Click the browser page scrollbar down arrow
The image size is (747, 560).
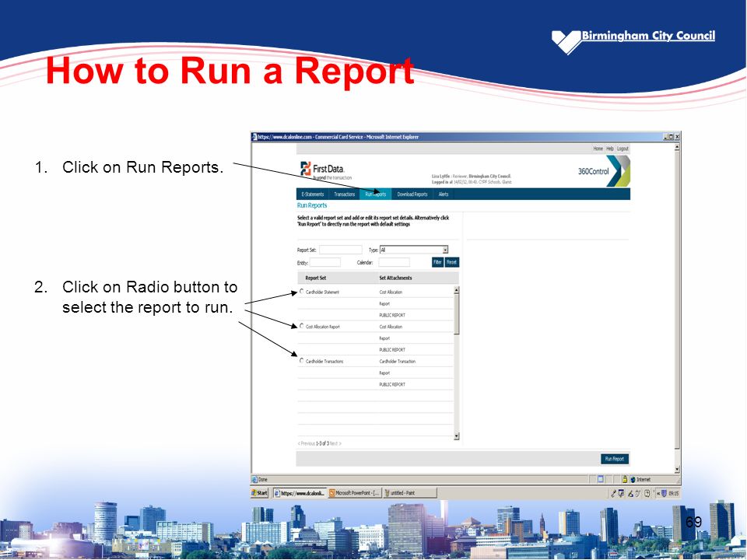click(677, 470)
